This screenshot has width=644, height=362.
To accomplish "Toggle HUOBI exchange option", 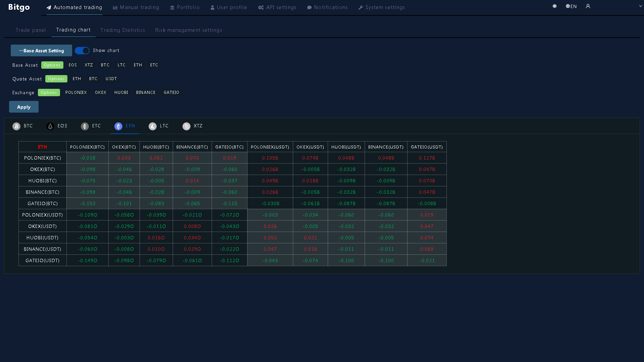I will point(121,93).
